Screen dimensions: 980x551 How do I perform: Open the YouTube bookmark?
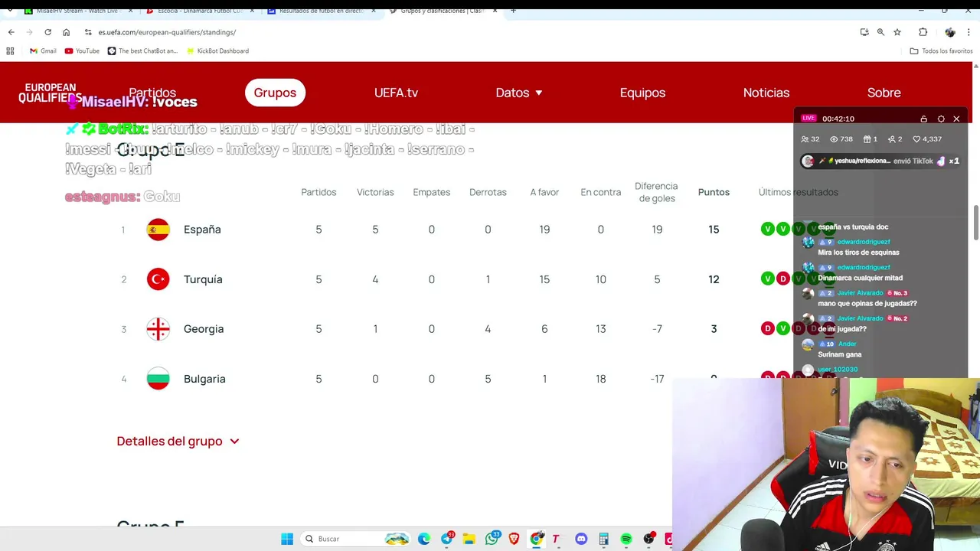point(82,51)
